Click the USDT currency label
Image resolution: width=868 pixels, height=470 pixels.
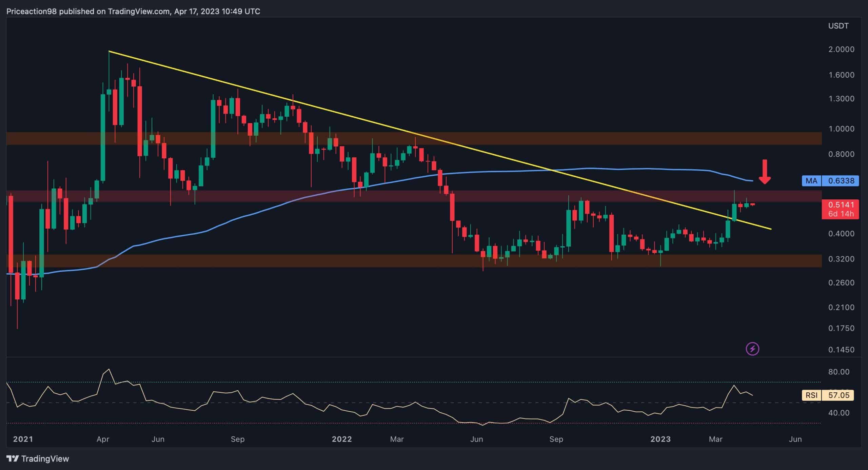click(x=839, y=26)
